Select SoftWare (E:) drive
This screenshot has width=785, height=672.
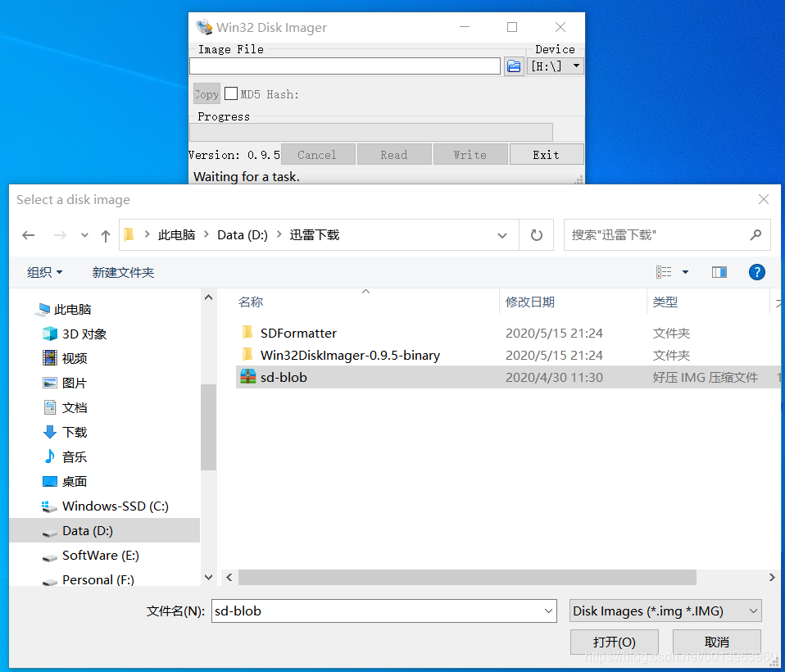click(101, 555)
